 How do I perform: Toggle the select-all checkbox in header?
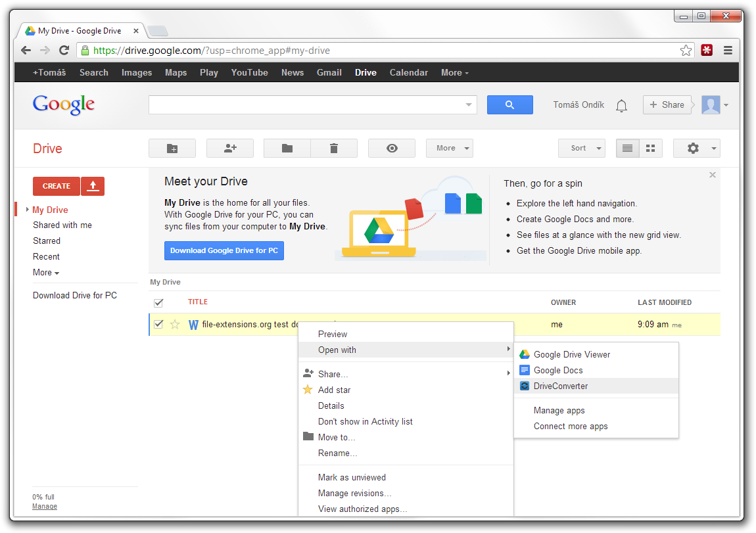click(158, 302)
